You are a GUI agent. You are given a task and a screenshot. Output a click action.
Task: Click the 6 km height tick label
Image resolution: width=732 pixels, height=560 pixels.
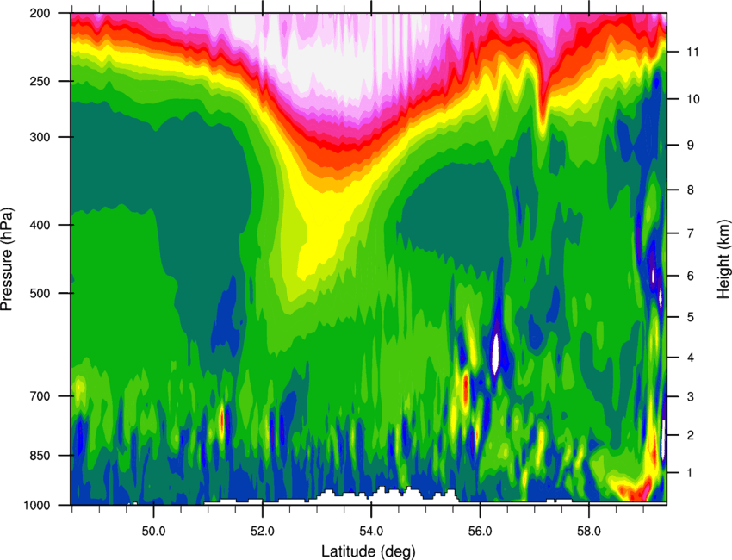pos(691,276)
